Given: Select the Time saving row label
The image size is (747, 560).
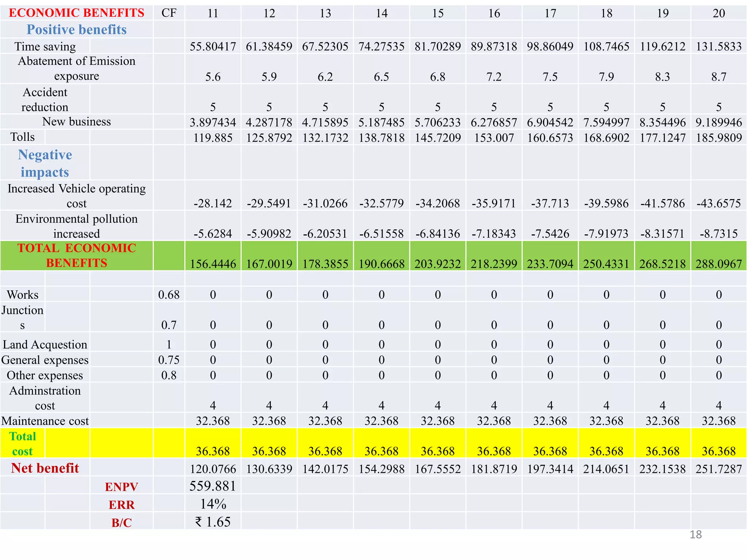Looking at the screenshot, I should click(45, 47).
